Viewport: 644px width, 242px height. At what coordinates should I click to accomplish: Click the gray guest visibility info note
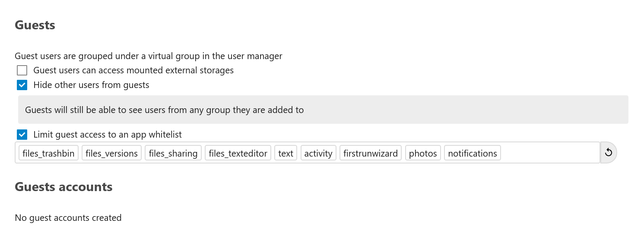(323, 110)
